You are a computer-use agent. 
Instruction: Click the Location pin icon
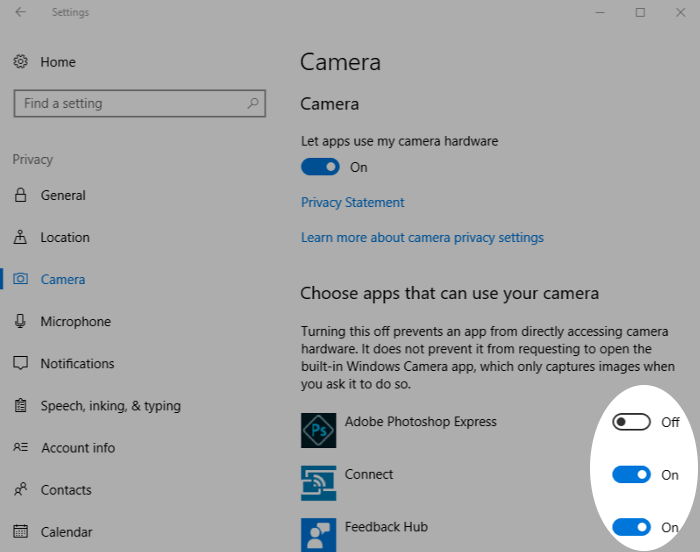pyautogui.click(x=20, y=237)
